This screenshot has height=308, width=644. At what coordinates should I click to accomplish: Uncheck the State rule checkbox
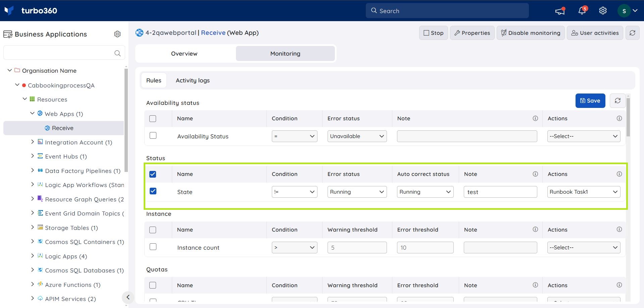153,191
